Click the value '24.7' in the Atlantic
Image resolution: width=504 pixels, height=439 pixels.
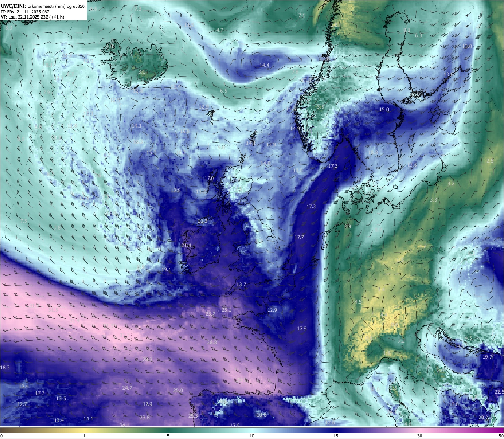(127, 388)
